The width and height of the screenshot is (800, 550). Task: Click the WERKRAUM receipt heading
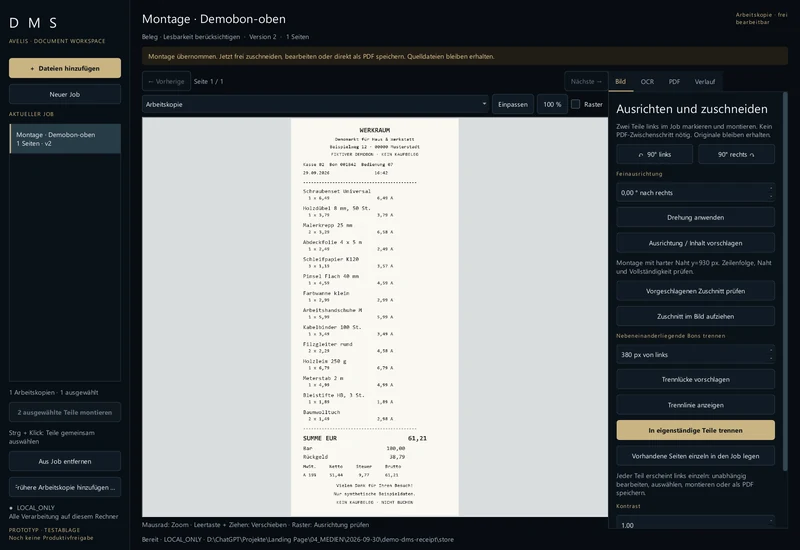click(x=374, y=130)
